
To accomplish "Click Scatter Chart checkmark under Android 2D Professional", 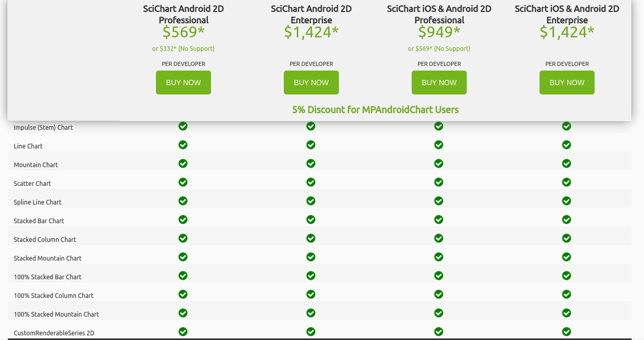I will (183, 182).
